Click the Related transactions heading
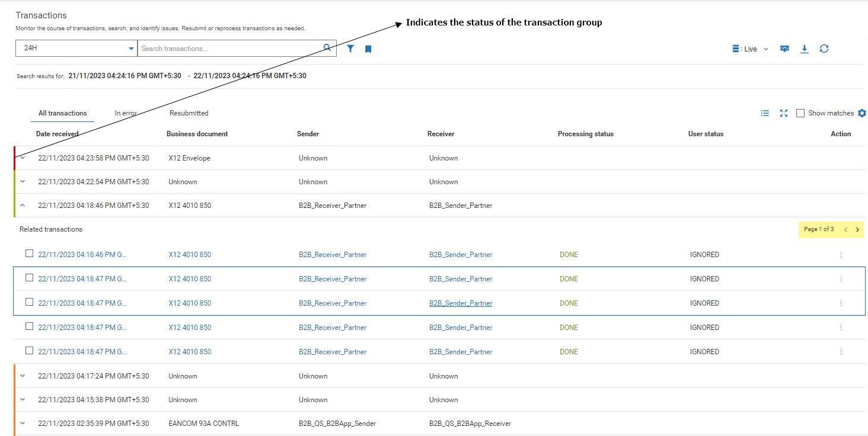Viewport: 868px width, 436px height. click(x=51, y=229)
